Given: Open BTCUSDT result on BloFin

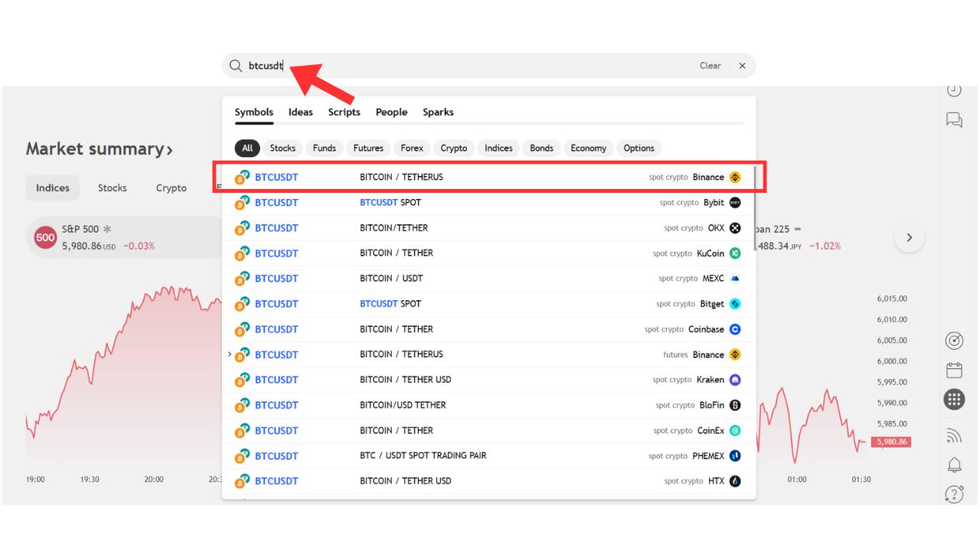Looking at the screenshot, I should (x=488, y=405).
